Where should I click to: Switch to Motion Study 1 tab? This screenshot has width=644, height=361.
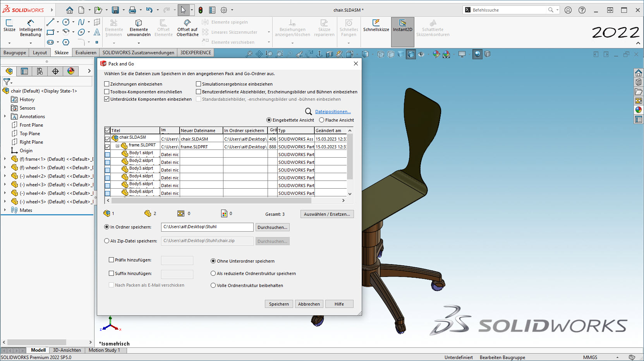coord(104,350)
